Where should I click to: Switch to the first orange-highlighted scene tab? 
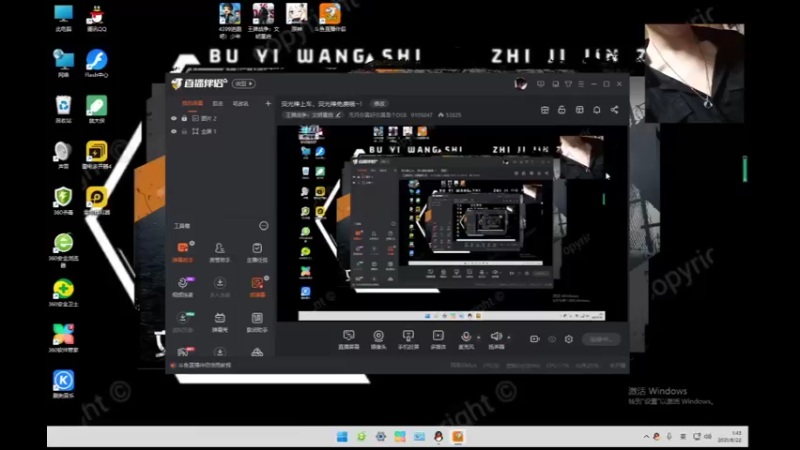click(x=192, y=104)
